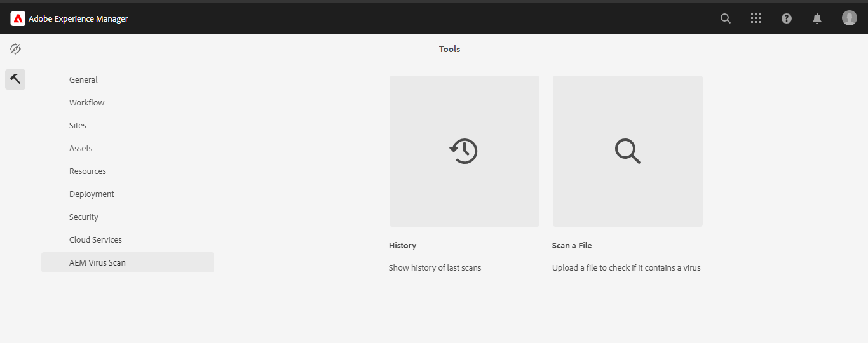Viewport: 868px width, 343px height.
Task: Open the Solutions grid switcher
Action: click(x=756, y=18)
